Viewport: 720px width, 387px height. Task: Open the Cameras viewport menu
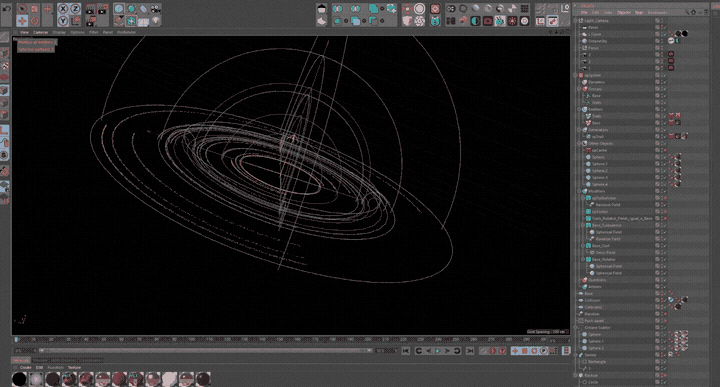(40, 33)
